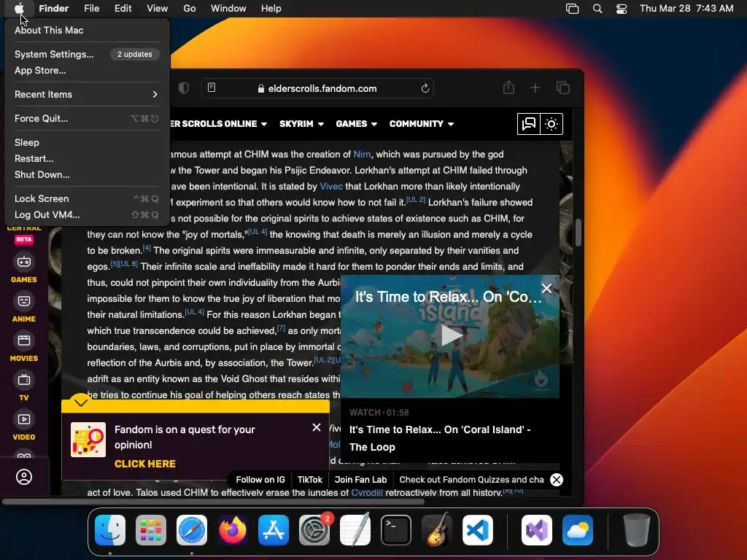Choose Restart from Apple menu
This screenshot has width=747, height=560.
[x=87, y=158]
